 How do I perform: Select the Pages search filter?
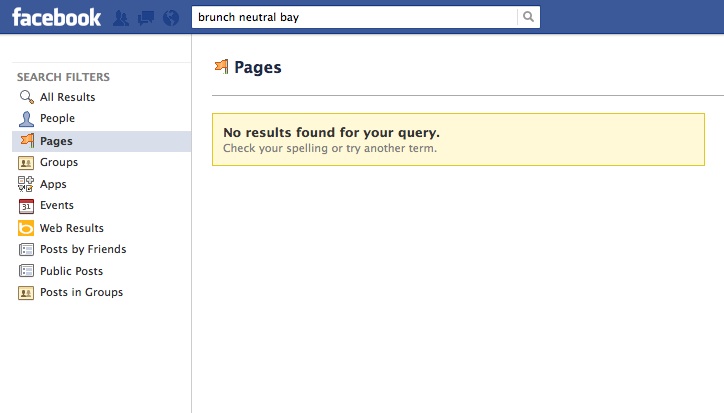[x=56, y=141]
